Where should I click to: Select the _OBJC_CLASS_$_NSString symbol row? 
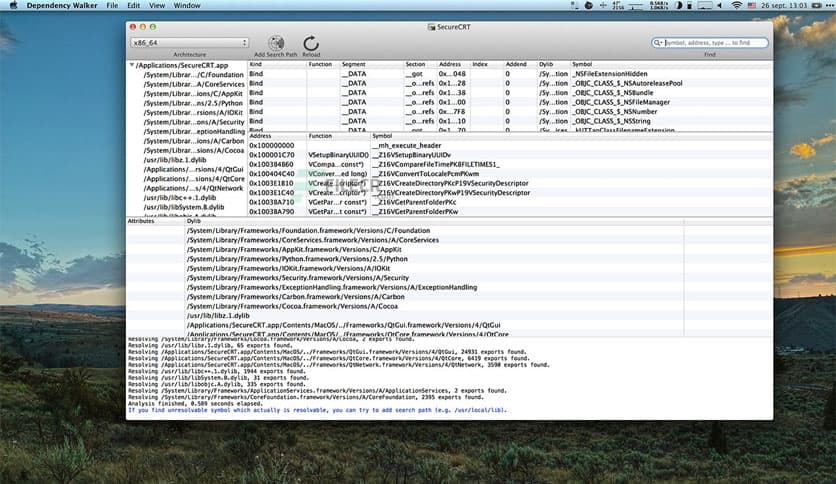510,122
